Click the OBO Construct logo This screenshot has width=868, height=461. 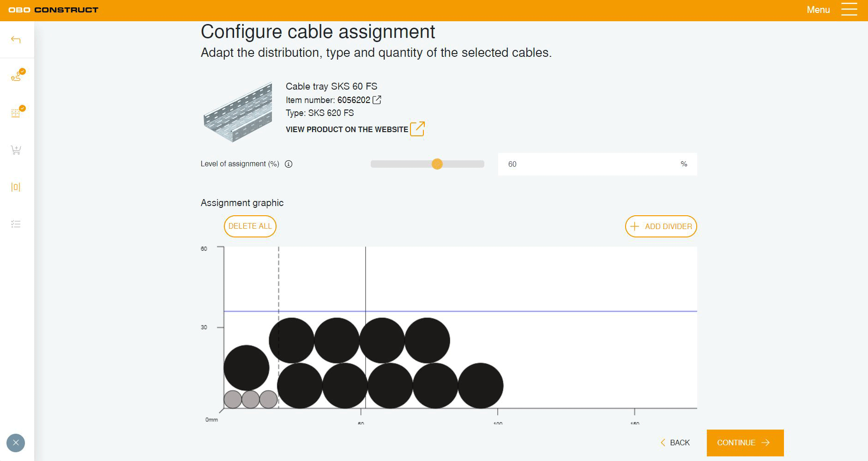tap(54, 10)
